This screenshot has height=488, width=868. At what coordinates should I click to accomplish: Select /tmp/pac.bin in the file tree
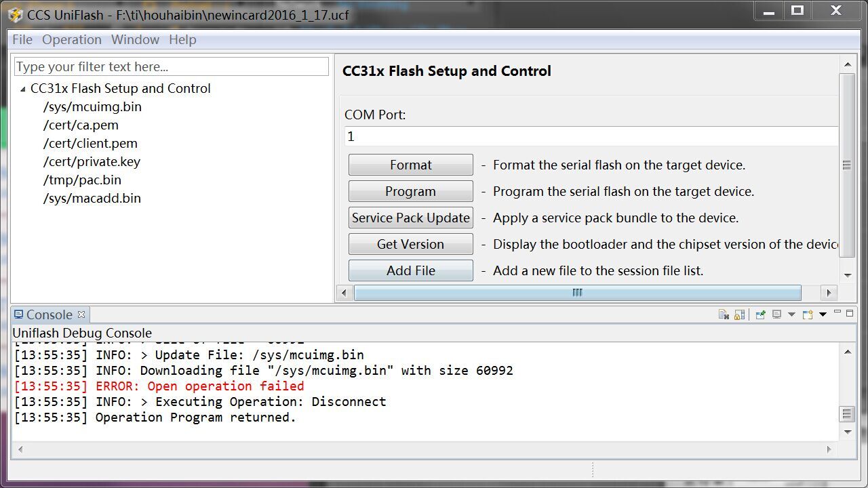point(82,180)
